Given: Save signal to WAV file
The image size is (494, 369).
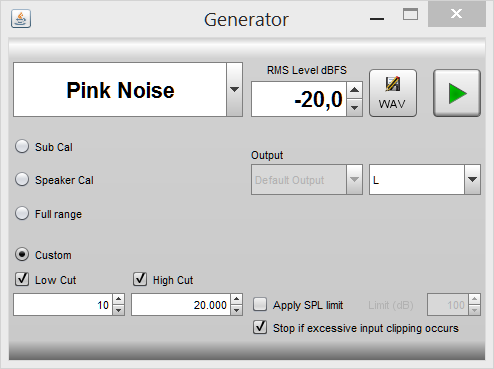Looking at the screenshot, I should pyautogui.click(x=393, y=93).
